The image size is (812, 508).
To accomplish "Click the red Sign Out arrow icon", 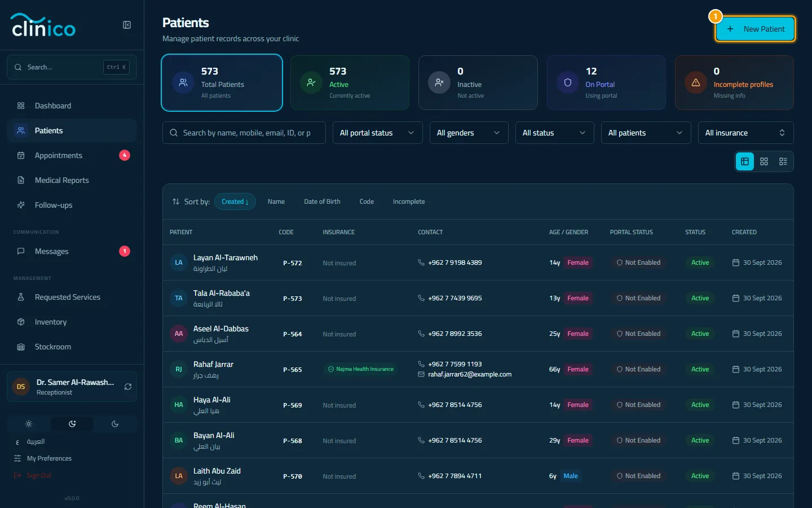I will 17,475.
